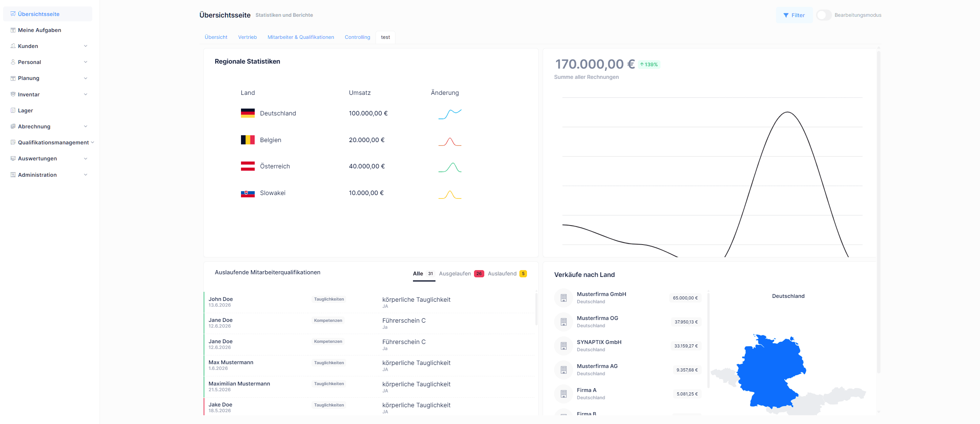980x424 pixels.
Task: Click the Auswertungen sidebar icon
Action: [x=13, y=158]
